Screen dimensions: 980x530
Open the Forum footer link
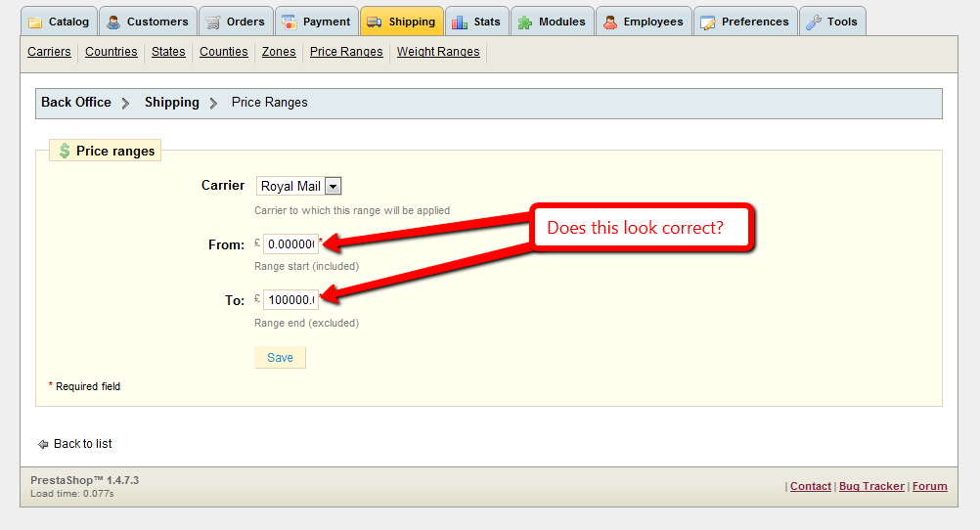930,486
